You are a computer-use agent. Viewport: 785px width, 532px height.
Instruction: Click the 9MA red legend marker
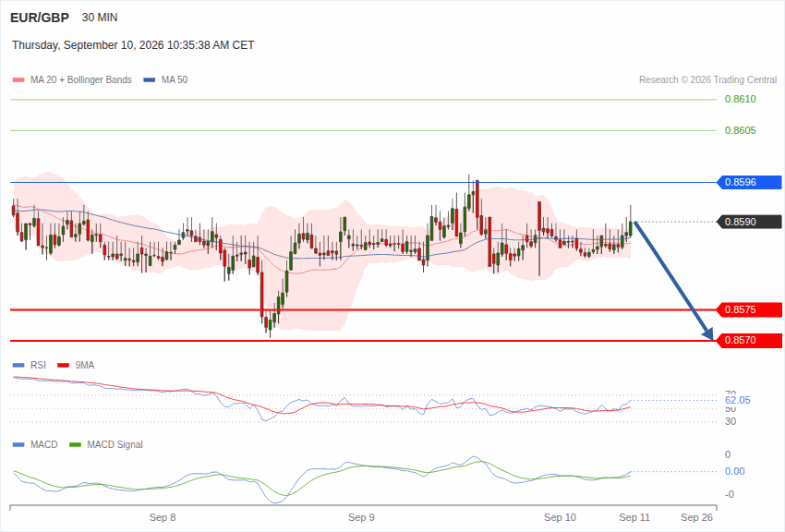[x=64, y=366]
